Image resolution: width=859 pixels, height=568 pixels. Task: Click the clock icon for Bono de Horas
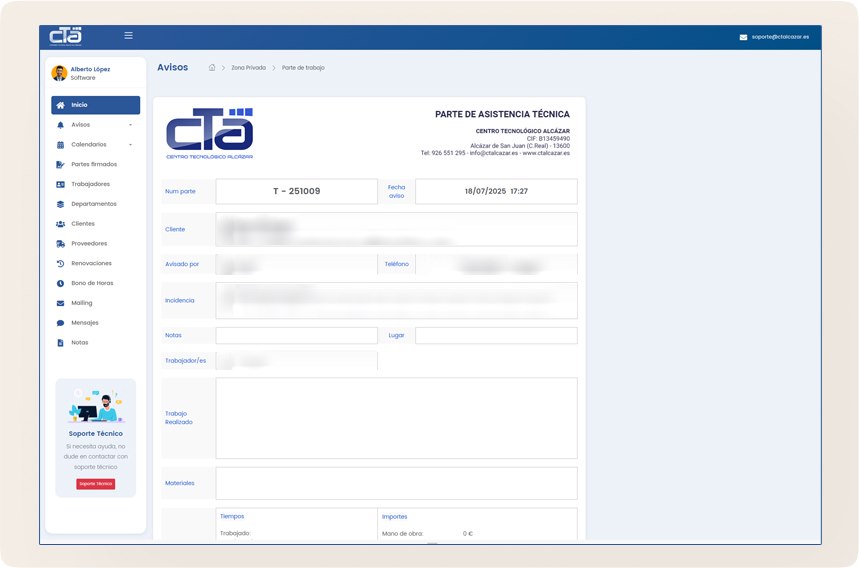(x=61, y=284)
